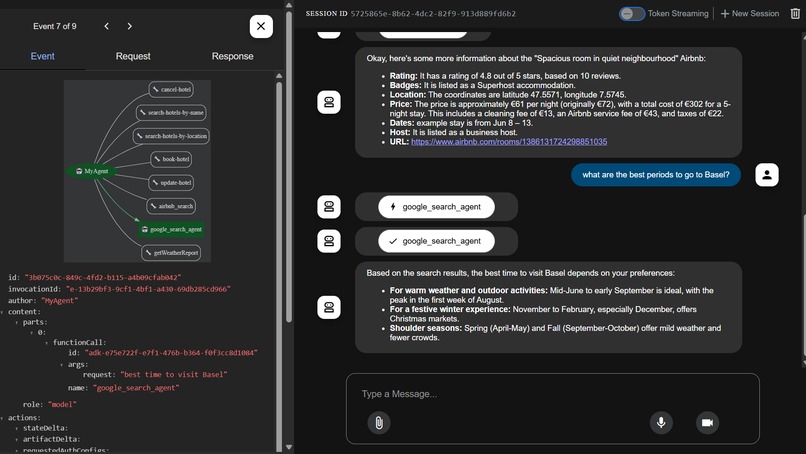Viewport: 806px width, 454px height.
Task: Start voice input with microphone icon
Action: 661,423
